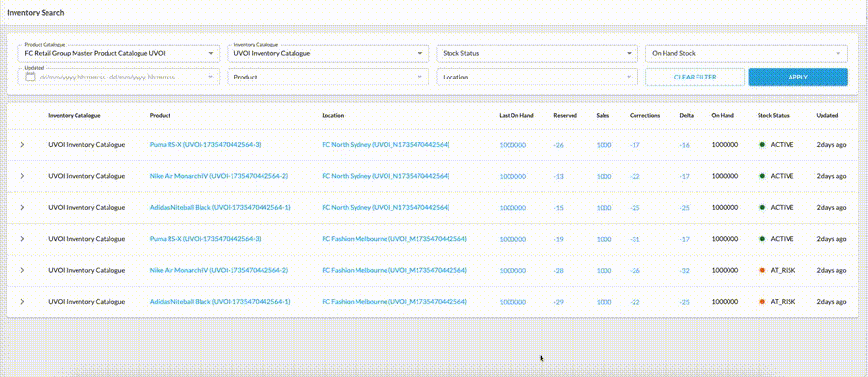Click Last On Hand 1000000 in first row

(x=512, y=145)
